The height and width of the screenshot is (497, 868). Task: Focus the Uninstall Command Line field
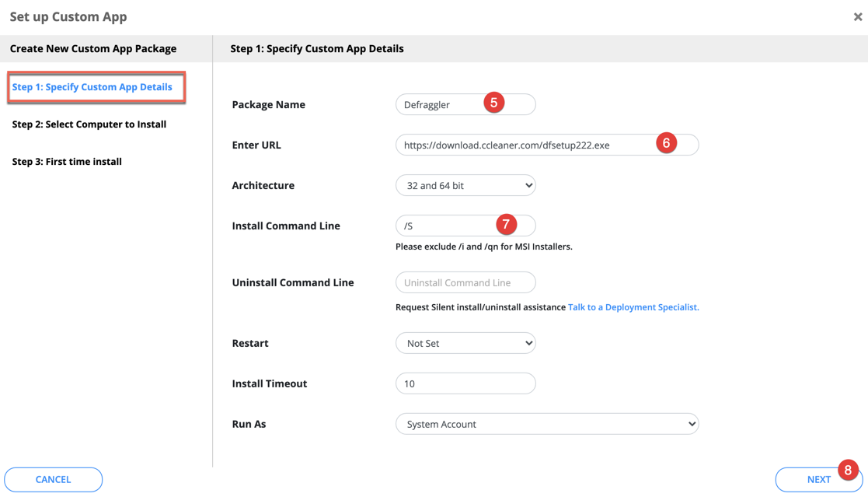click(x=465, y=282)
